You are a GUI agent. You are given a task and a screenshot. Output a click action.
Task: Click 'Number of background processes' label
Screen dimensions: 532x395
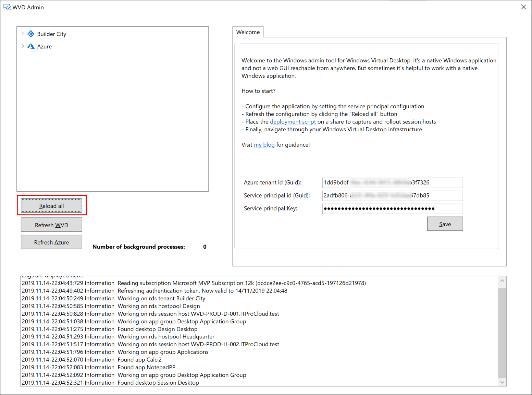[x=139, y=247]
